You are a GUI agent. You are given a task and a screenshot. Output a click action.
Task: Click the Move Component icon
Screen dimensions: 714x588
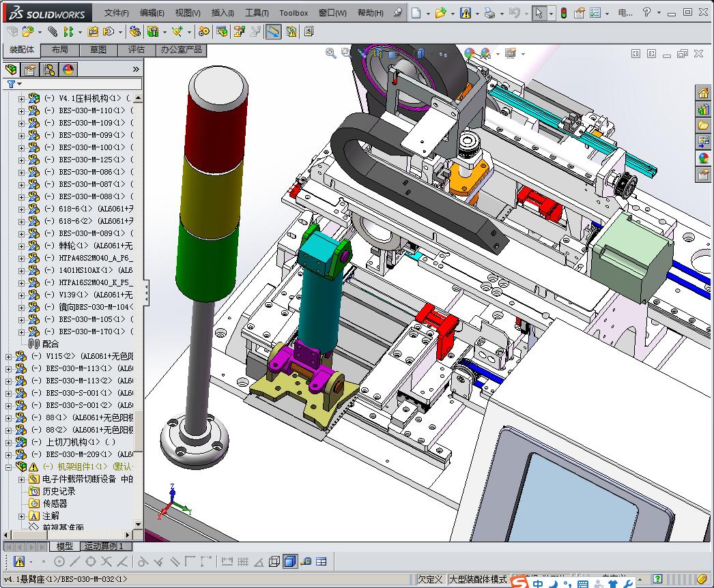click(x=109, y=31)
